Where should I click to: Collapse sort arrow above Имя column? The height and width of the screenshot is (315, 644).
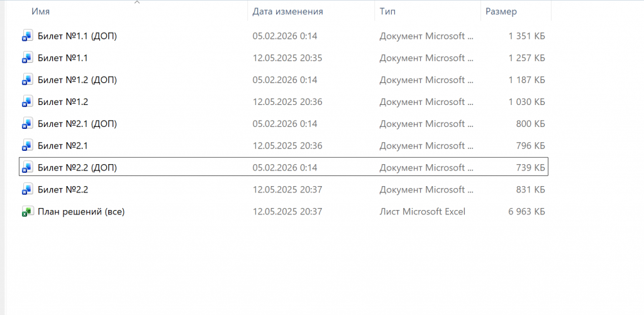coord(137,3)
